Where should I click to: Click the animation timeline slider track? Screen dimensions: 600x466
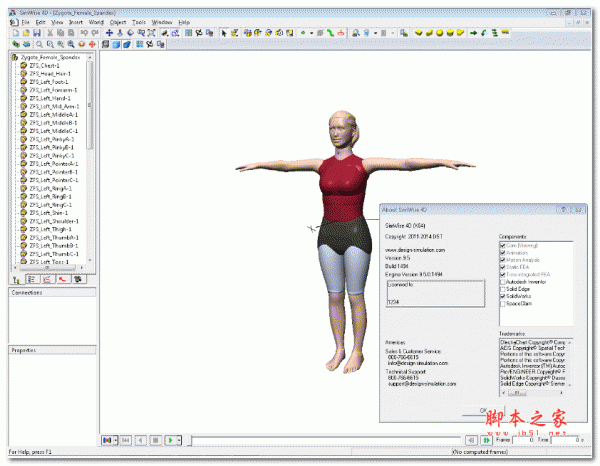click(320, 439)
